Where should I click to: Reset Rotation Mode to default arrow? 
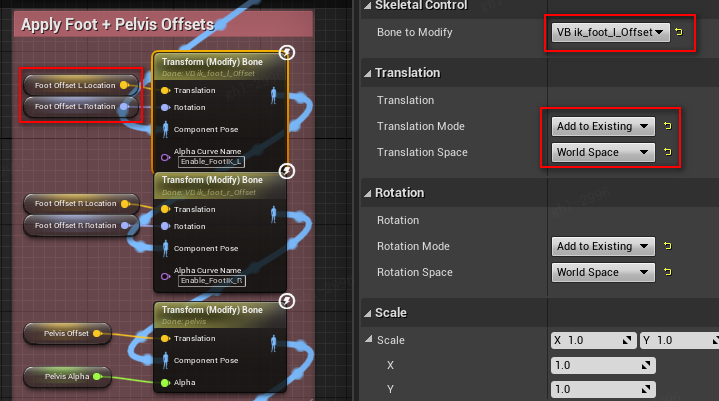click(x=667, y=246)
